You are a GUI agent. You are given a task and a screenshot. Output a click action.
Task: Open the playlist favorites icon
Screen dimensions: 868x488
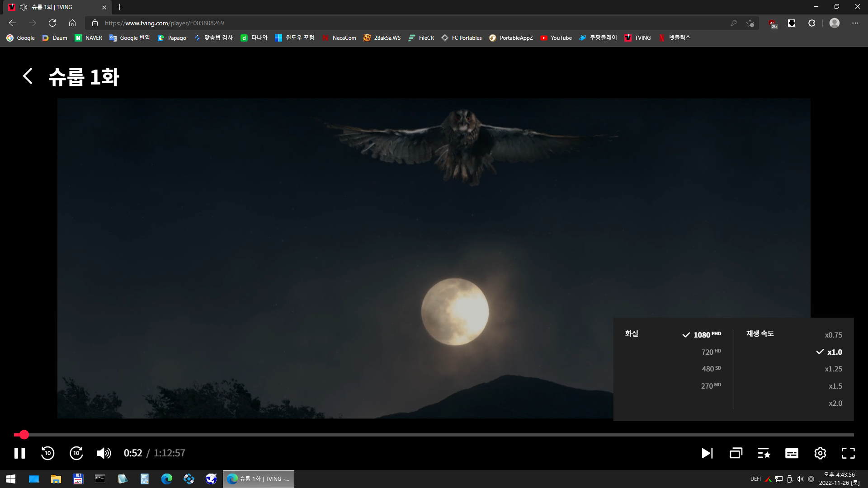click(764, 453)
